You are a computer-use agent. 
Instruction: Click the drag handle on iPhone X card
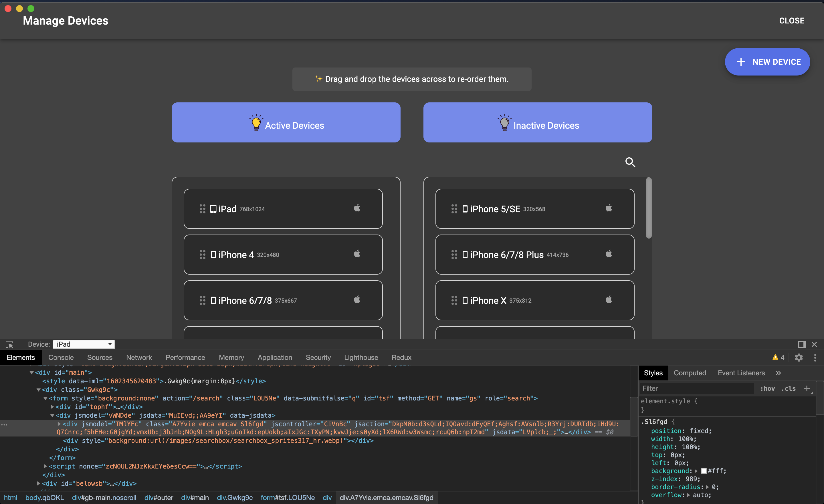[454, 300]
